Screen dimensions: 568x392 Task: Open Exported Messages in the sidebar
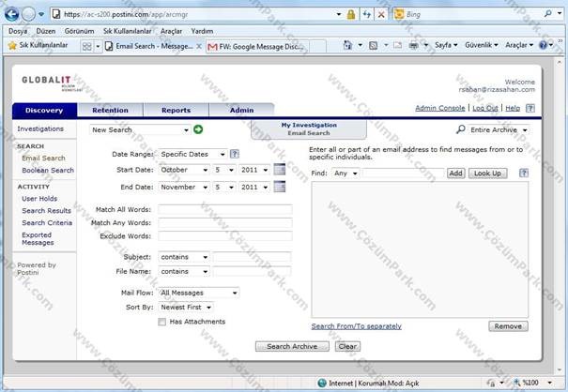[x=38, y=238]
